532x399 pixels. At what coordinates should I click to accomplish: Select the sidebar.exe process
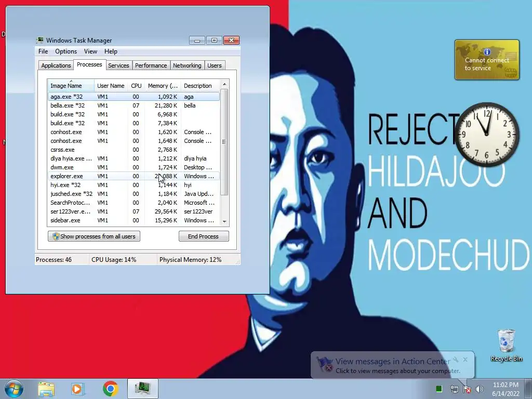click(134, 220)
